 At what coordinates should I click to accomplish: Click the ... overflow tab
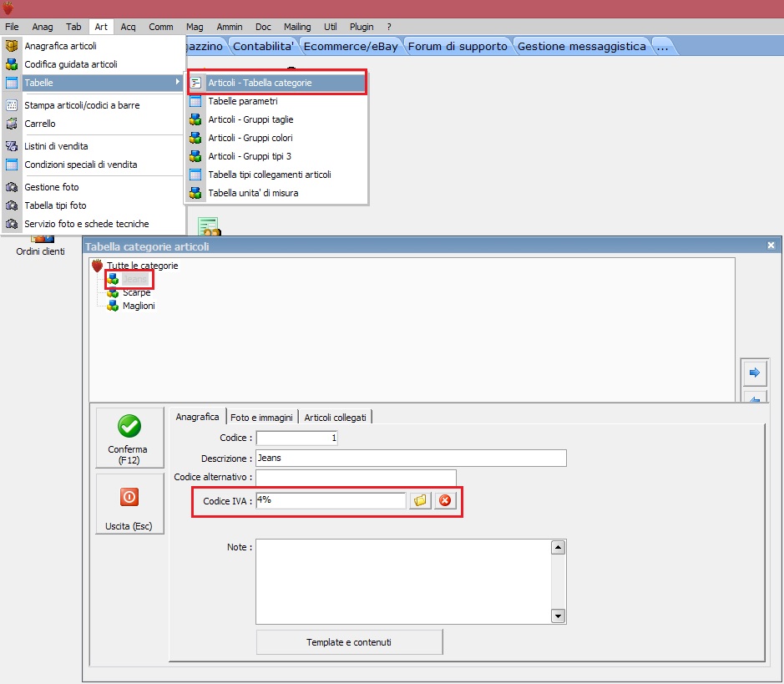click(x=662, y=47)
